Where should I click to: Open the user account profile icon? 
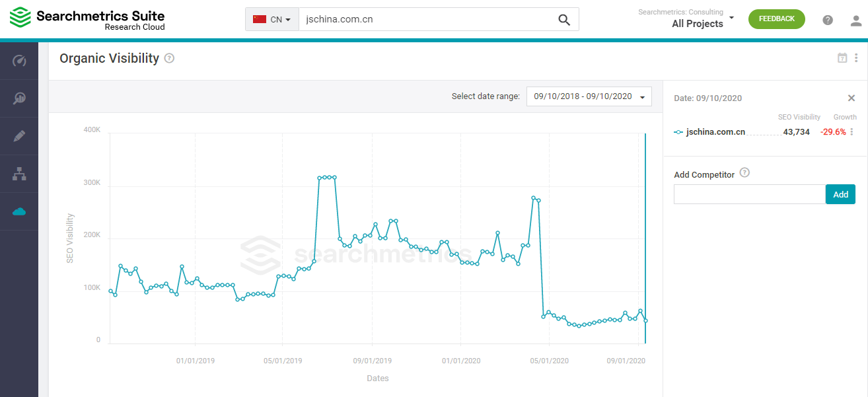pos(856,20)
